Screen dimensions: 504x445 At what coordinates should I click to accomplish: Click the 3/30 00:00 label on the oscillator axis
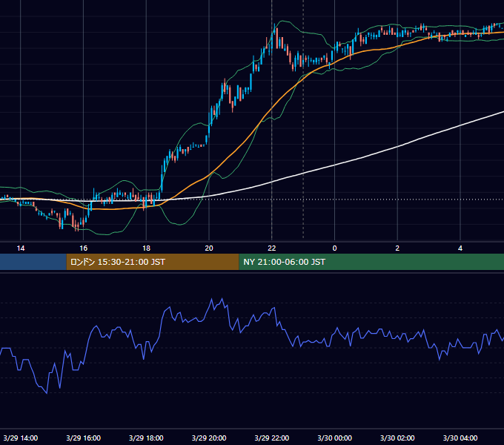click(334, 438)
